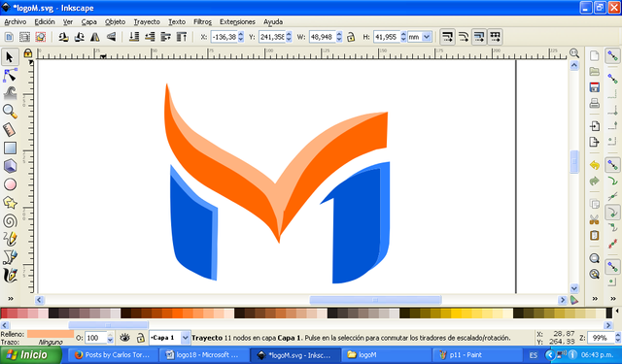
Task: Click Select all objects icon
Action: (x=9, y=37)
